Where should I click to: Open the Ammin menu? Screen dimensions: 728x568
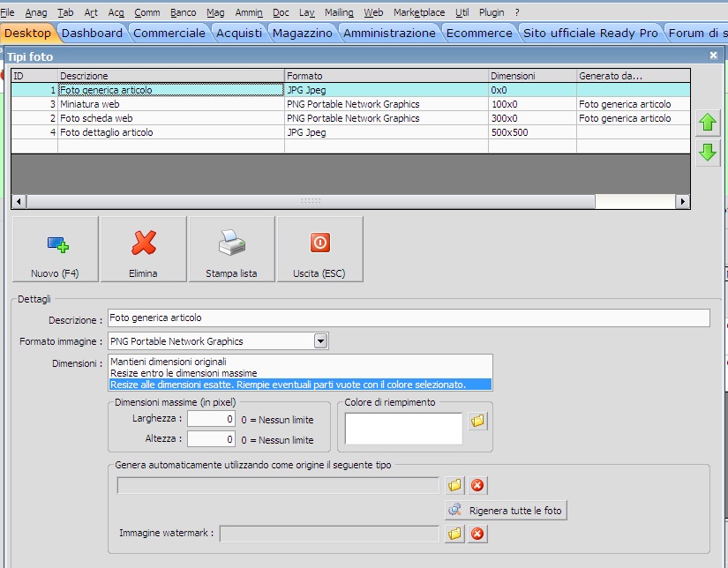249,12
